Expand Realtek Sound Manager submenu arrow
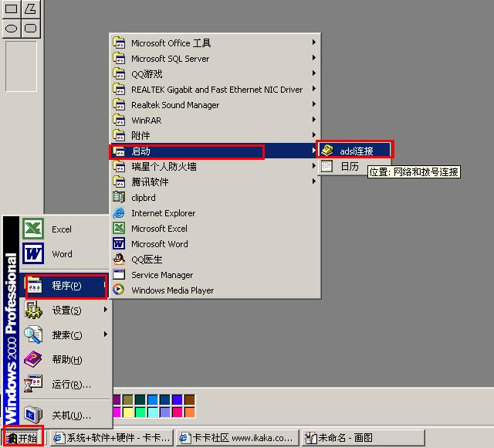This screenshot has height=448, width=494. [x=314, y=104]
